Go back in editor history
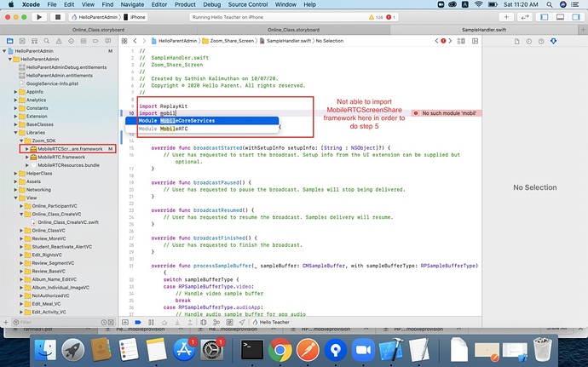Image resolution: width=588 pixels, height=367 pixels. point(135,41)
